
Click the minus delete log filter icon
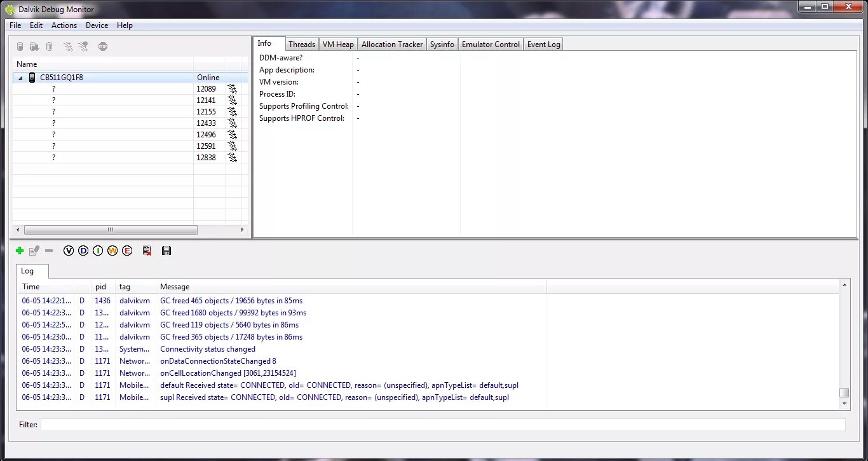click(49, 251)
